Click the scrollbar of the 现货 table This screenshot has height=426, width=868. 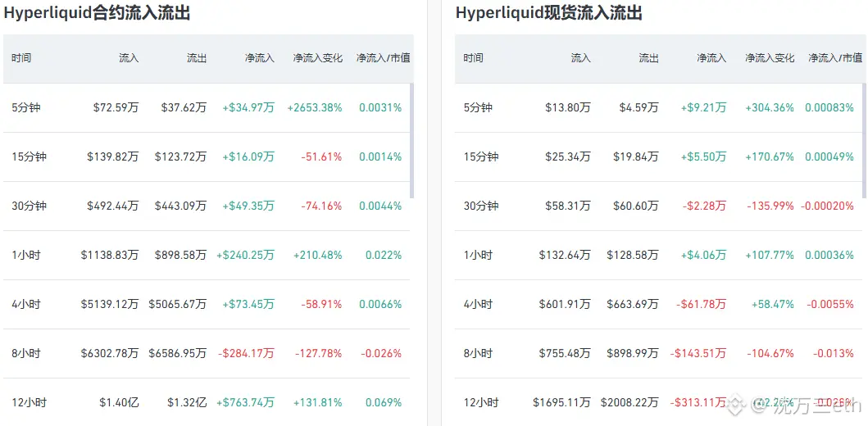point(864,141)
